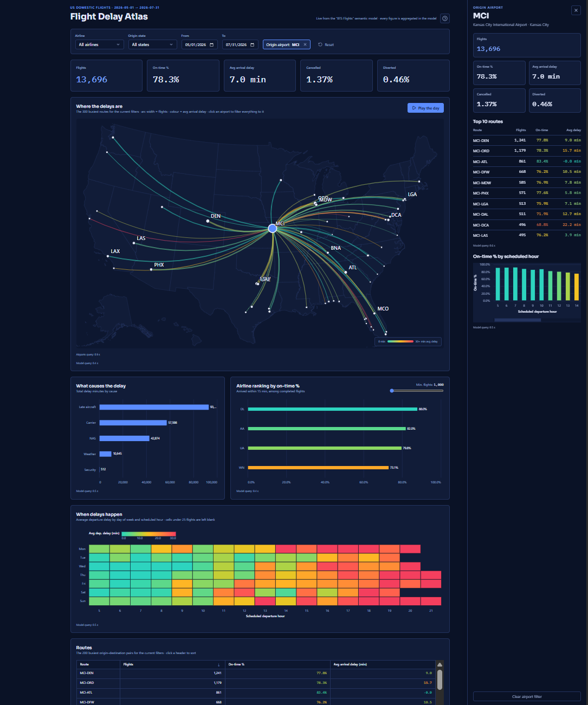Click the Weather delay cause bar
Image resolution: width=588 pixels, height=705 pixels.
pos(106,454)
